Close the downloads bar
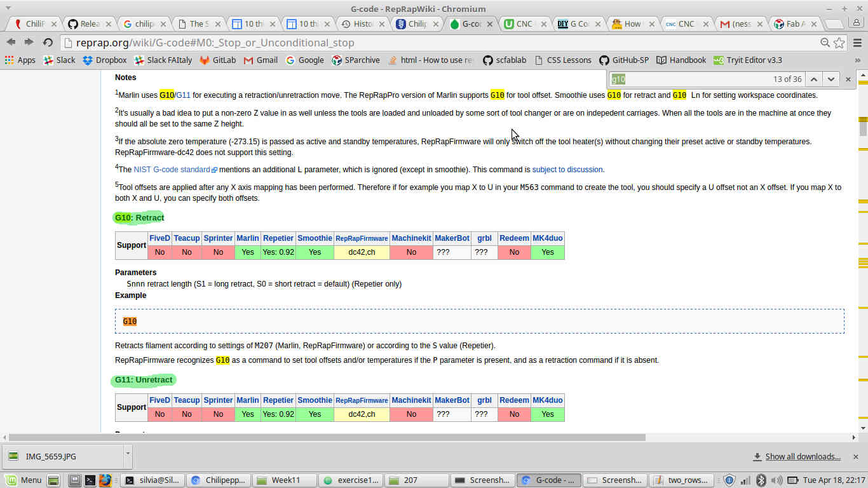Screen dimensions: 868x488 coord(857,456)
